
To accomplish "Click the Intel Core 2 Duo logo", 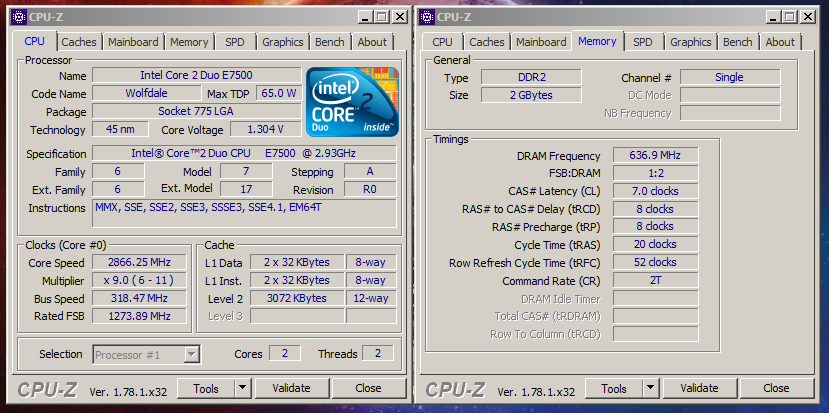I will coord(353,102).
